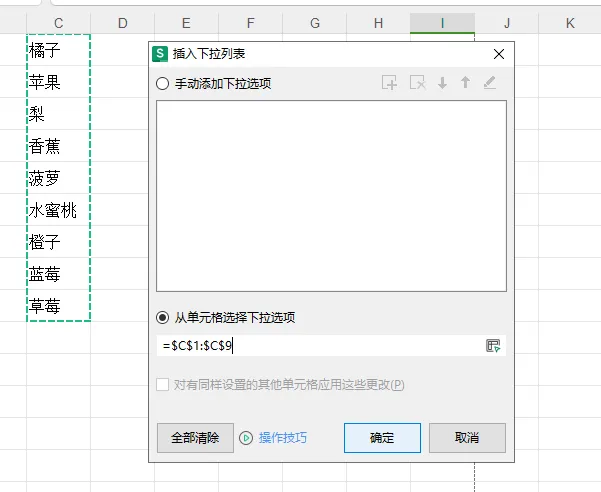The width and height of the screenshot is (601, 492).
Task: Confirm with the 确定 button
Action: click(382, 438)
